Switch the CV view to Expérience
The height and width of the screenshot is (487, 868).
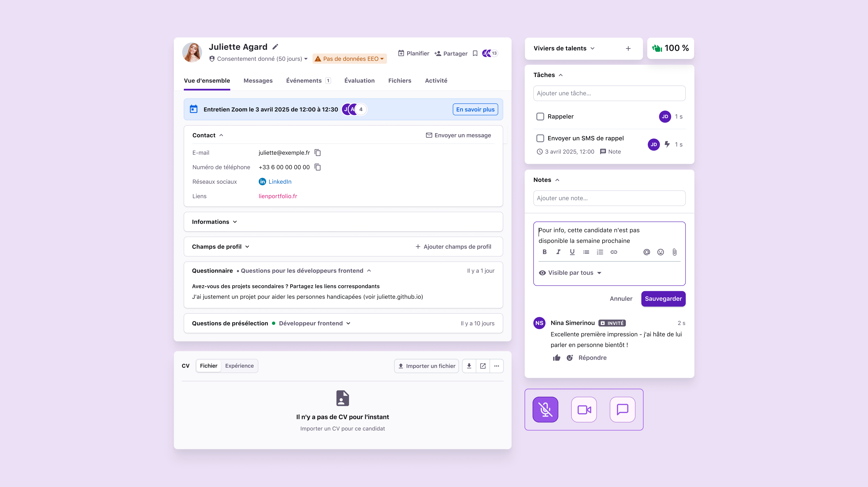[x=239, y=366]
